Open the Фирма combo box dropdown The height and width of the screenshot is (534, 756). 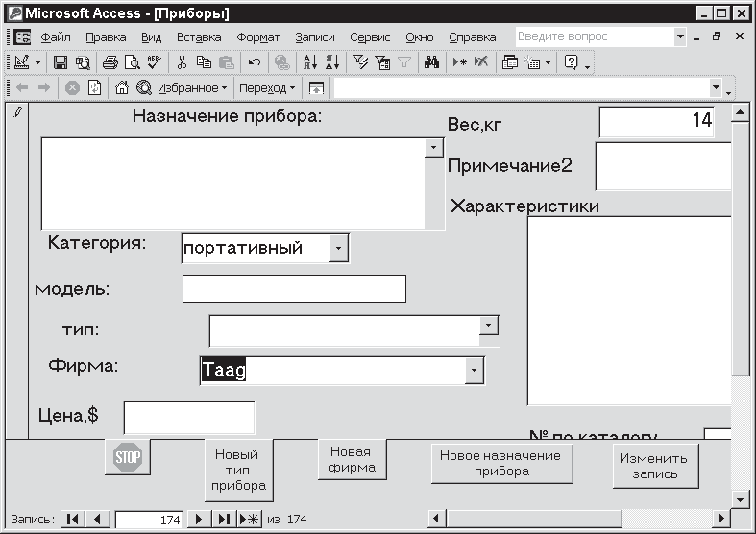[474, 371]
